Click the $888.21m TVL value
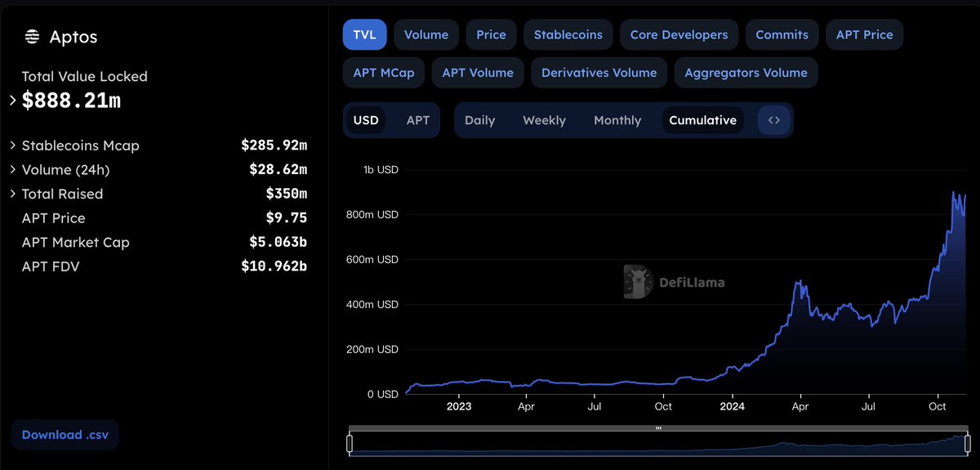Image resolution: width=980 pixels, height=470 pixels. 72,101
